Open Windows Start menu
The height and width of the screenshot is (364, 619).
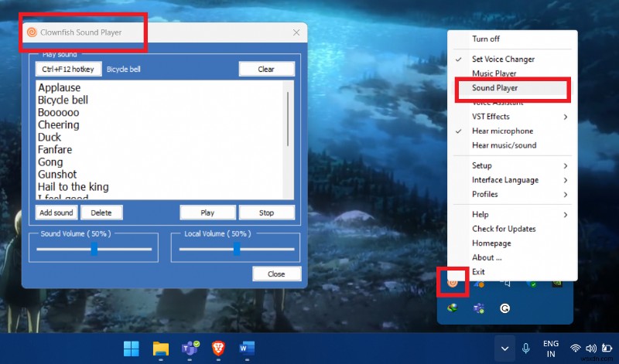click(131, 349)
